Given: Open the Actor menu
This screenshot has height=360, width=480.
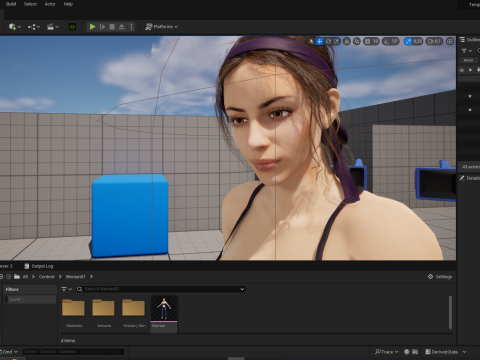Looking at the screenshot, I should [50, 4].
